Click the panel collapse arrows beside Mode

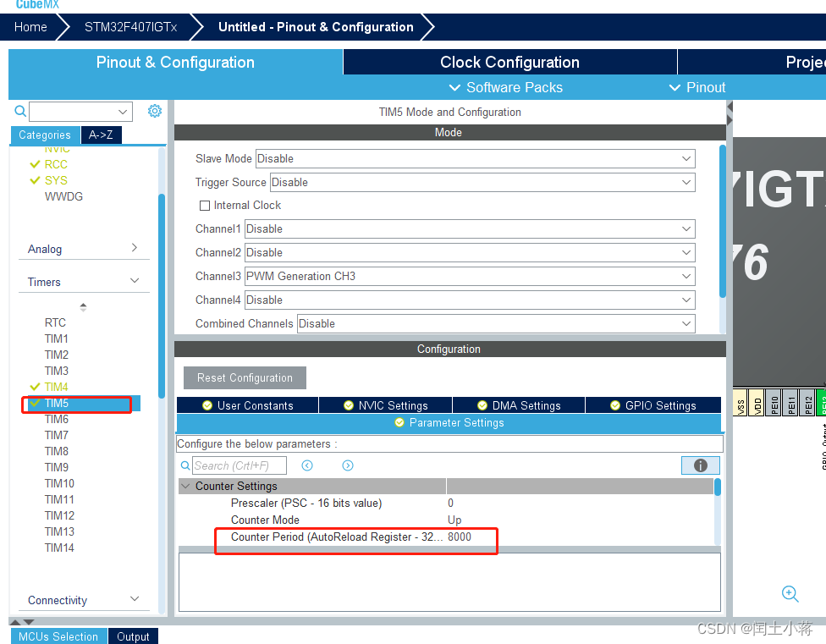point(730,113)
